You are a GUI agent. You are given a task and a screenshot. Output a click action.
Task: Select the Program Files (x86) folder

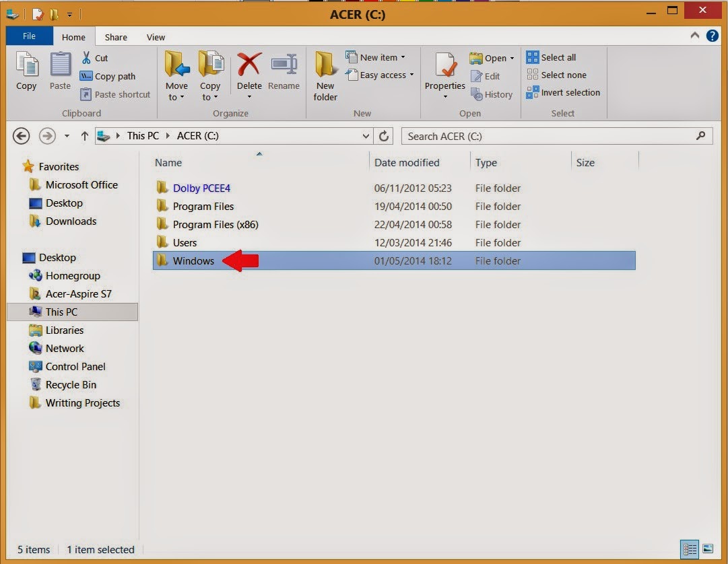tap(394, 224)
